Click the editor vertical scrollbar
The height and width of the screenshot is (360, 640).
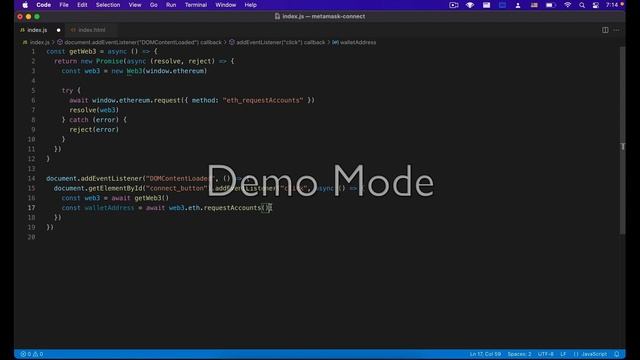tap(622, 141)
